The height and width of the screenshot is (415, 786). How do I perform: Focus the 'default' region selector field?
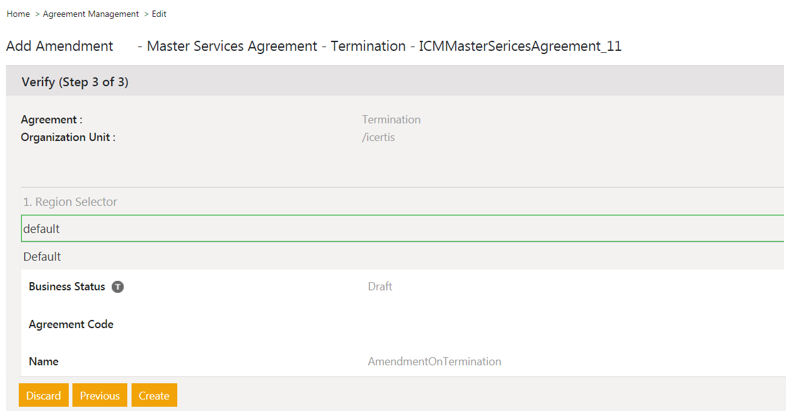coord(400,229)
